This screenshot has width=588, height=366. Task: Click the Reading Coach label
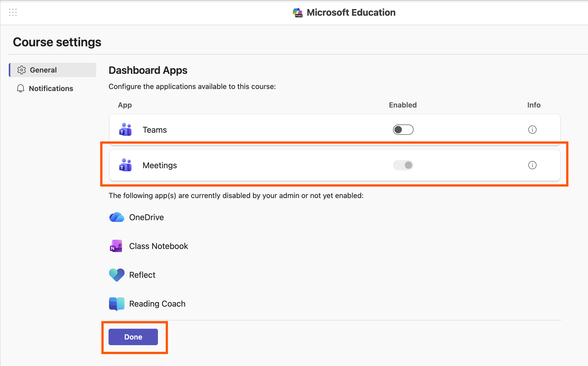[157, 304]
